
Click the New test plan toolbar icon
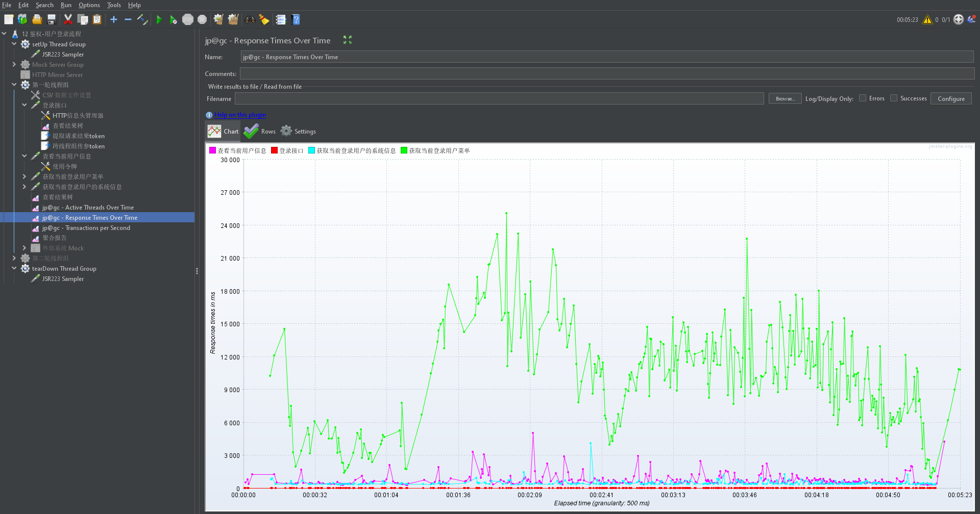point(9,19)
